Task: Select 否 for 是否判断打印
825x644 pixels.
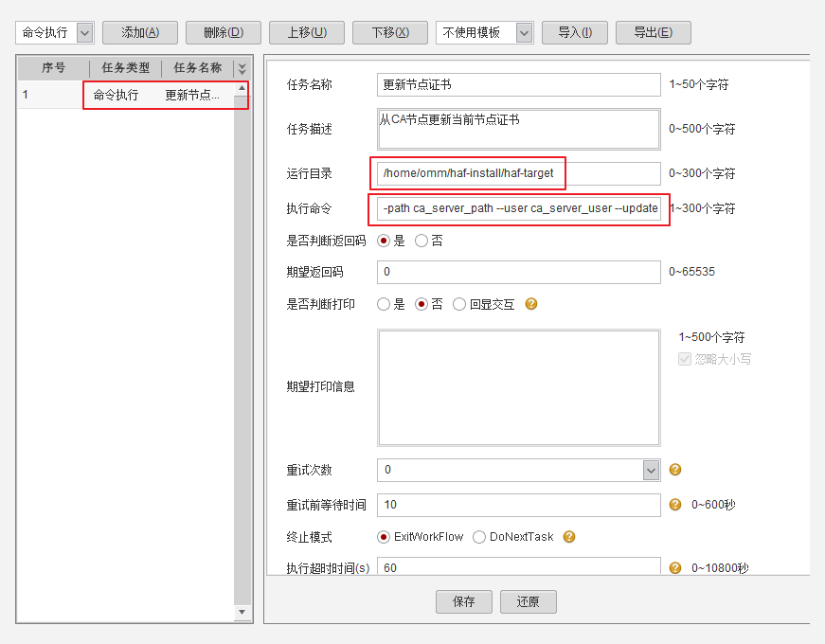Action: tap(421, 304)
